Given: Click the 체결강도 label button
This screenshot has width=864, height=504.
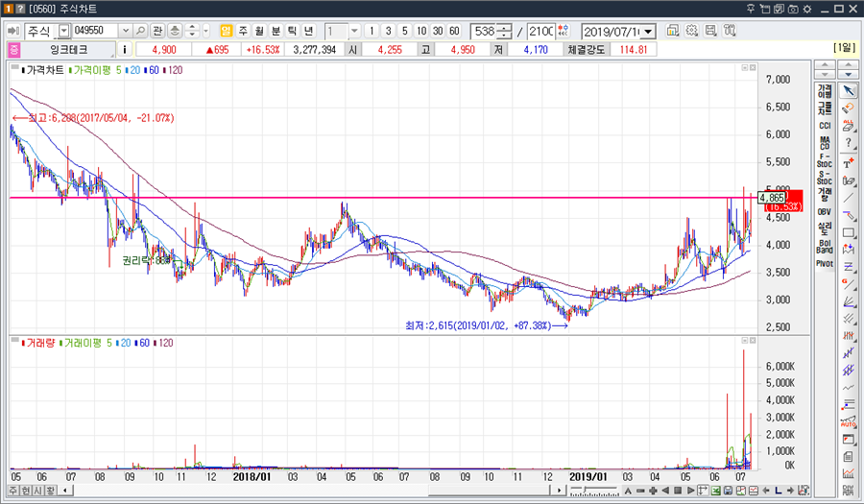Looking at the screenshot, I should tap(587, 50).
